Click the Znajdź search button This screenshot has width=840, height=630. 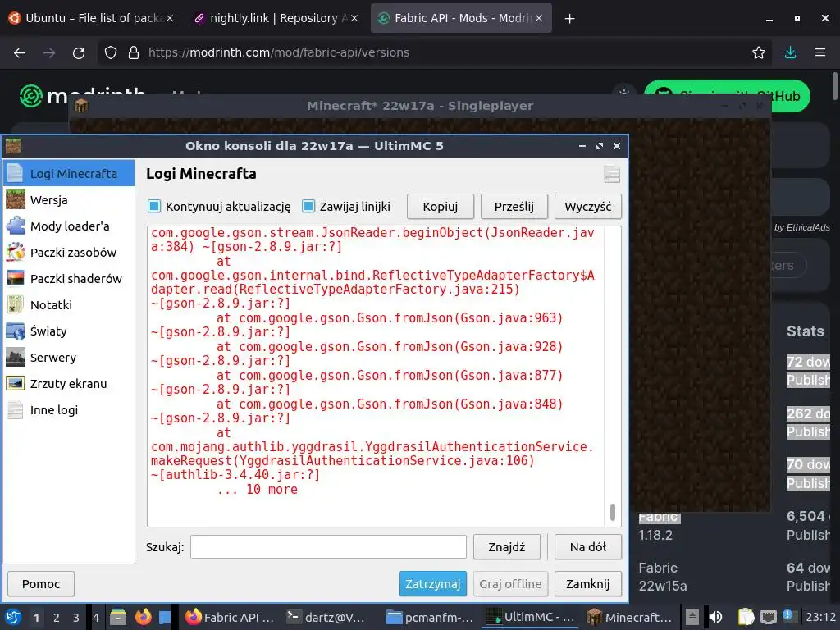(507, 547)
